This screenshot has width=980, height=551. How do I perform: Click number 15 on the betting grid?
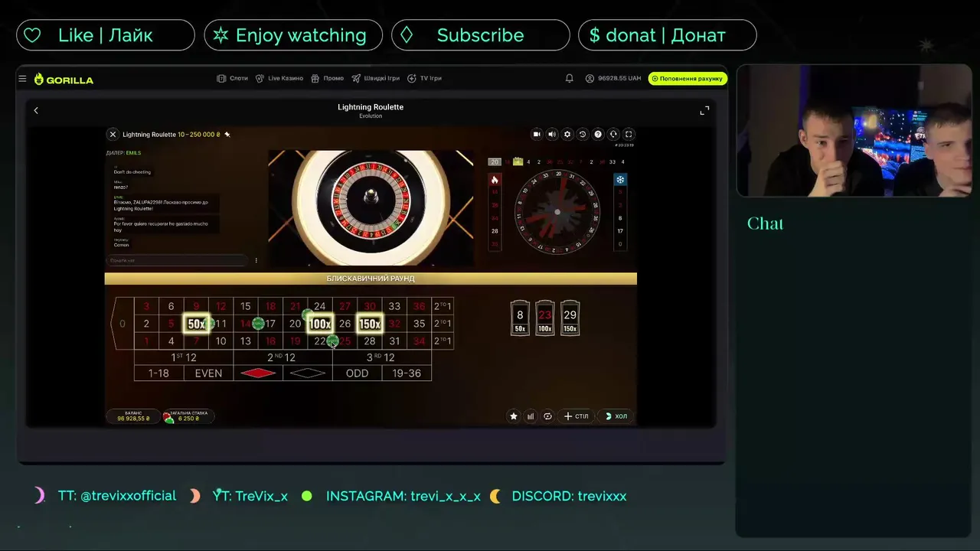coord(246,306)
